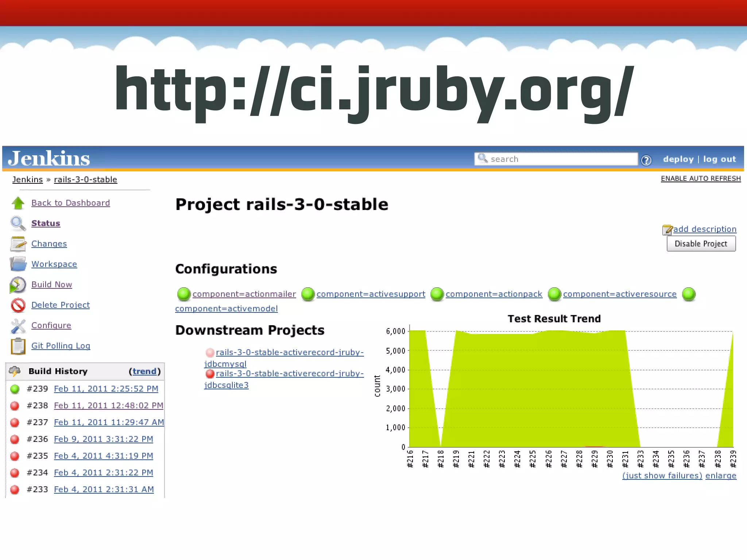Enable auto refresh
The height and width of the screenshot is (560, 747).
click(x=700, y=179)
